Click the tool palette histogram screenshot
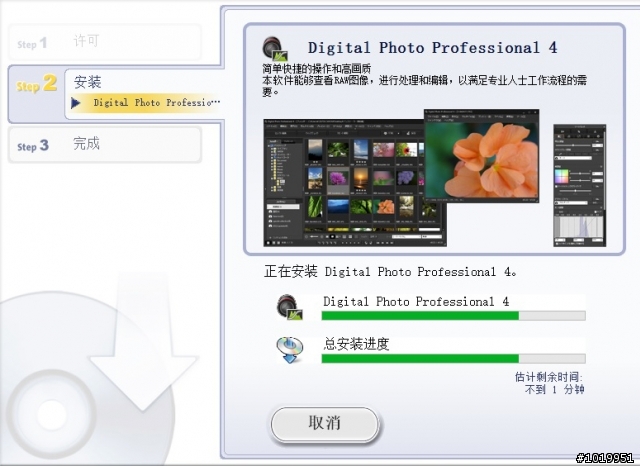This screenshot has width=640, height=466. pyautogui.click(x=580, y=186)
